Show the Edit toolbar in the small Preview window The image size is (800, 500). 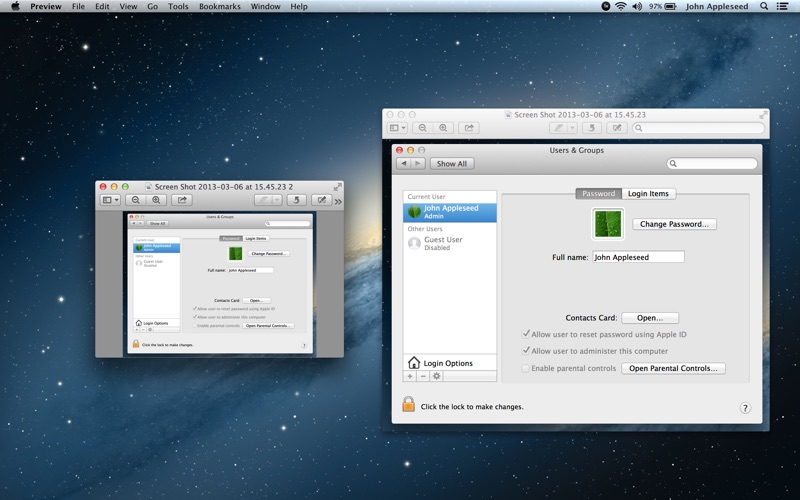321,200
